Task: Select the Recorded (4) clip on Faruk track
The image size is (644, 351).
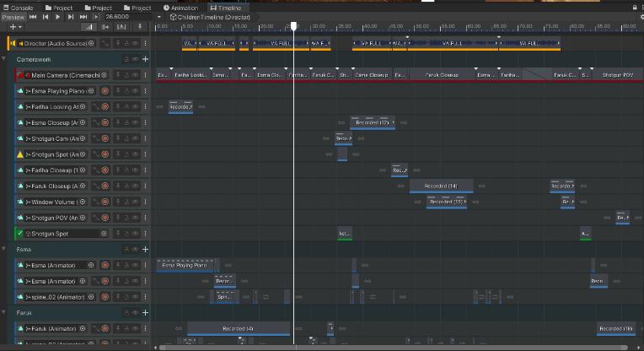Action: pyautogui.click(x=239, y=329)
